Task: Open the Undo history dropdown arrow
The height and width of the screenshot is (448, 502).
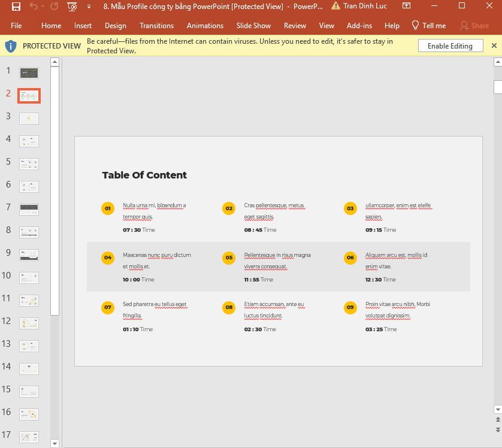Action: tap(42, 7)
